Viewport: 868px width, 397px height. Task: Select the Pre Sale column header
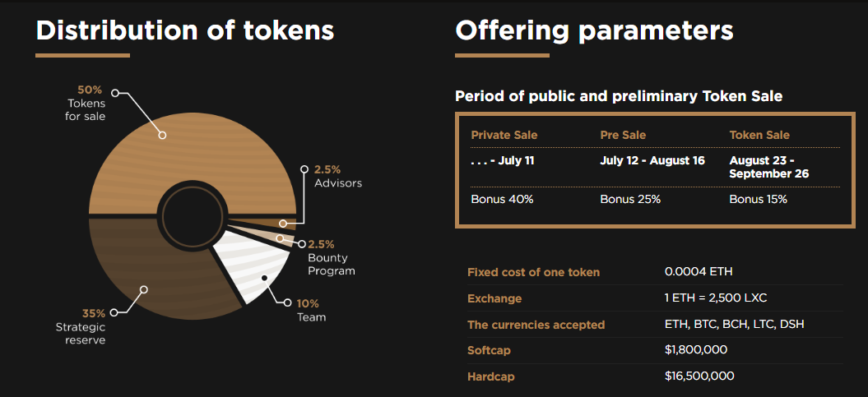point(623,135)
